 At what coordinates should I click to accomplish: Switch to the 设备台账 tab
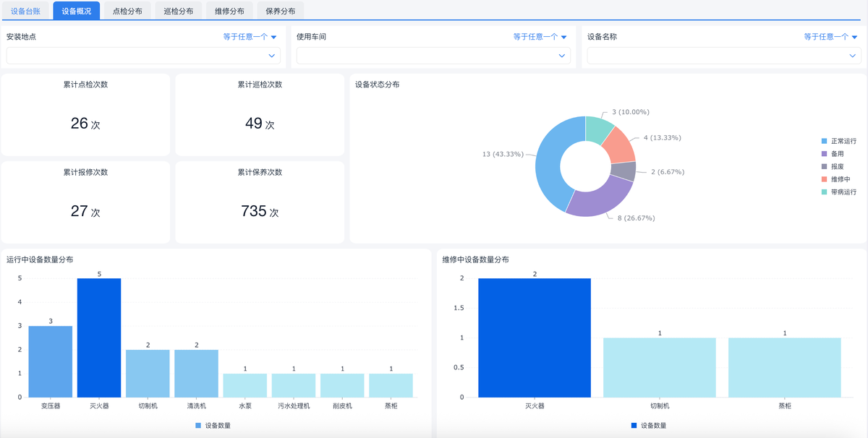pos(26,11)
